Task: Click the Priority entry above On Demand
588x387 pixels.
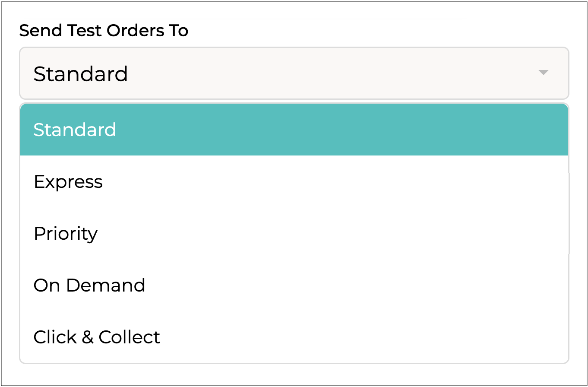Action: coord(66,233)
